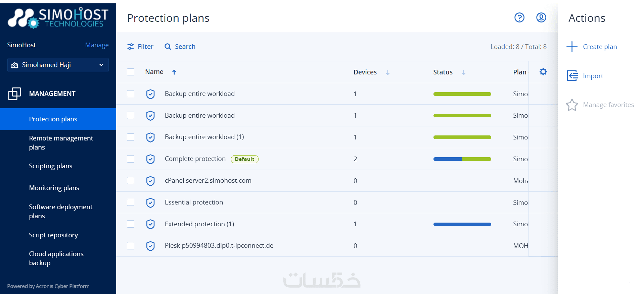Click the Manage link beside SimoHost
644x294 pixels.
click(97, 45)
